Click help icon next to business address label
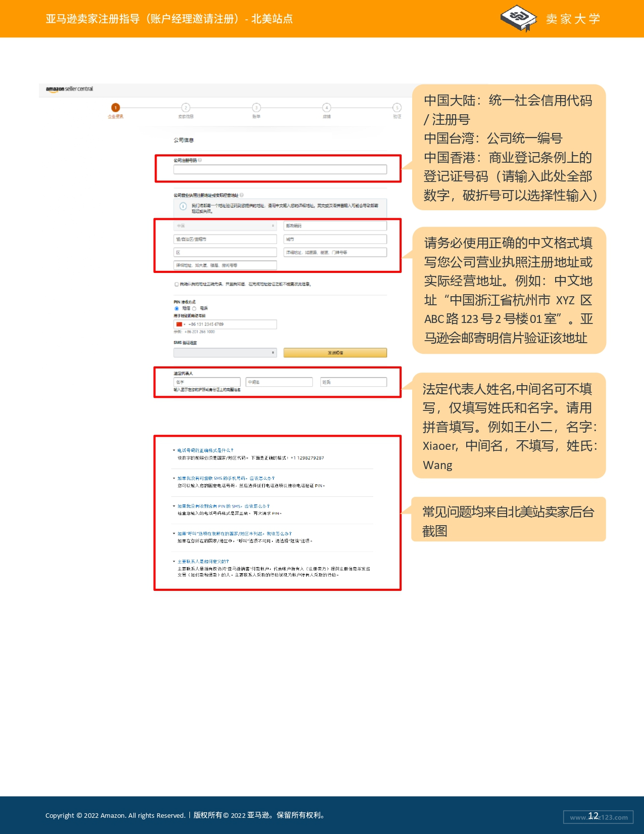 pos(241,195)
